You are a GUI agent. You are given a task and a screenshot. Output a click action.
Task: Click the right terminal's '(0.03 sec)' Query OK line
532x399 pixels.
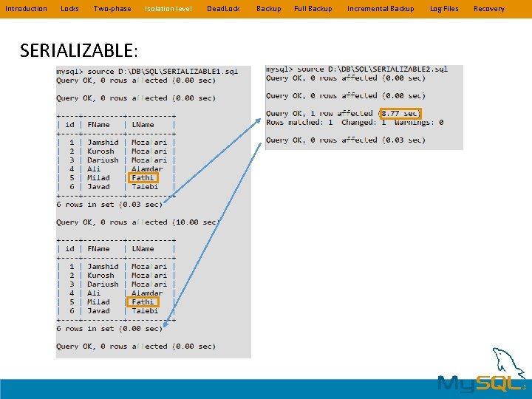(x=345, y=140)
